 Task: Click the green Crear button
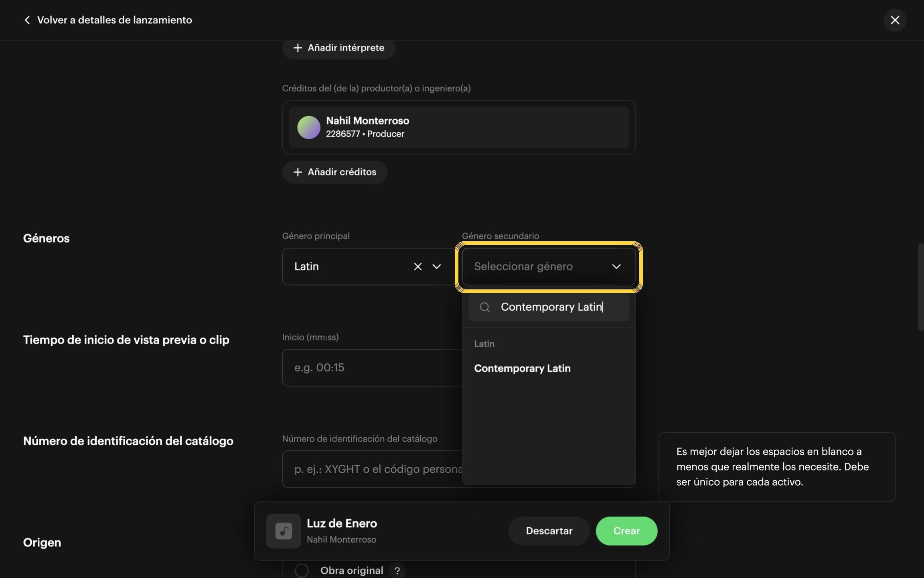pos(626,531)
